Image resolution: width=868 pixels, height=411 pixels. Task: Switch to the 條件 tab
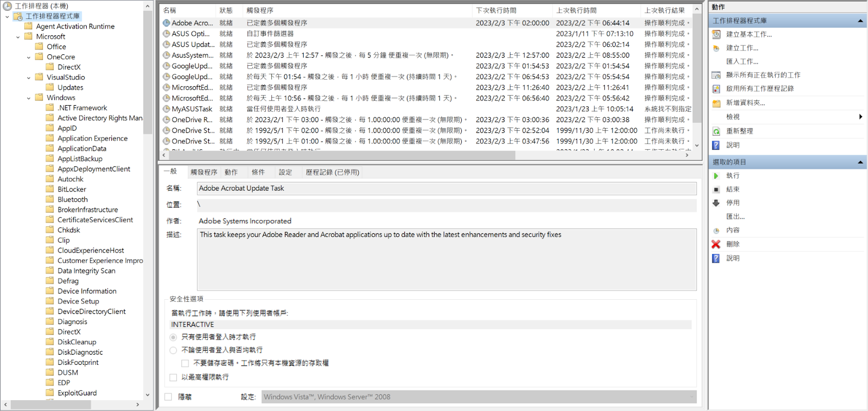click(x=258, y=173)
